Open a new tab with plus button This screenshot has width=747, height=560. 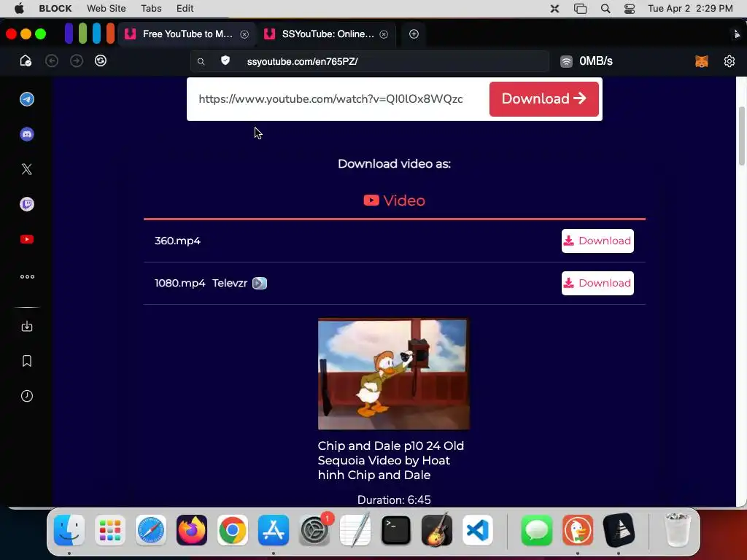[x=414, y=34]
